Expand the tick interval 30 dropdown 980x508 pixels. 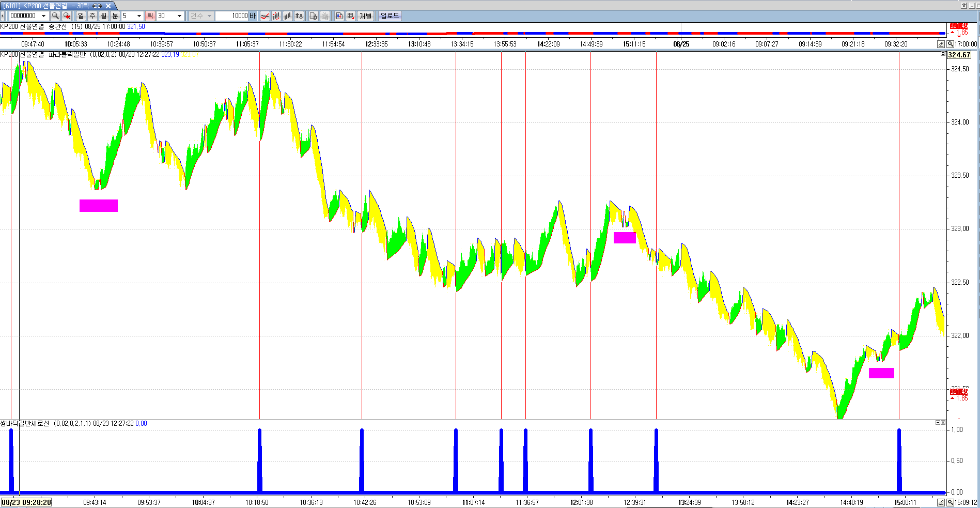179,16
